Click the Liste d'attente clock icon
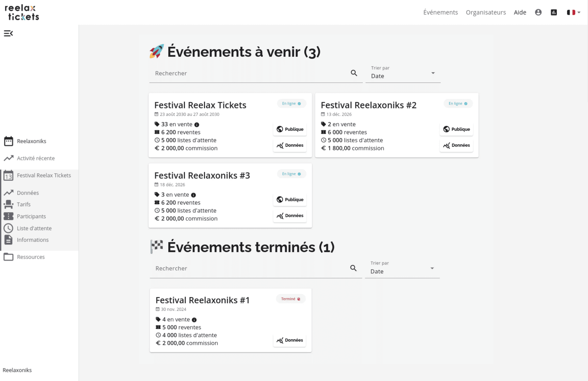 (8, 228)
